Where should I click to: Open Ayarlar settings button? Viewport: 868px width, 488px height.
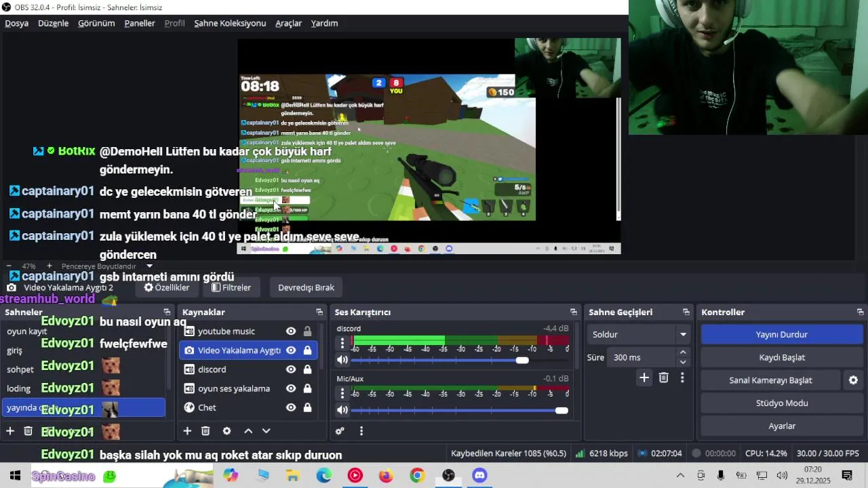[x=781, y=426]
